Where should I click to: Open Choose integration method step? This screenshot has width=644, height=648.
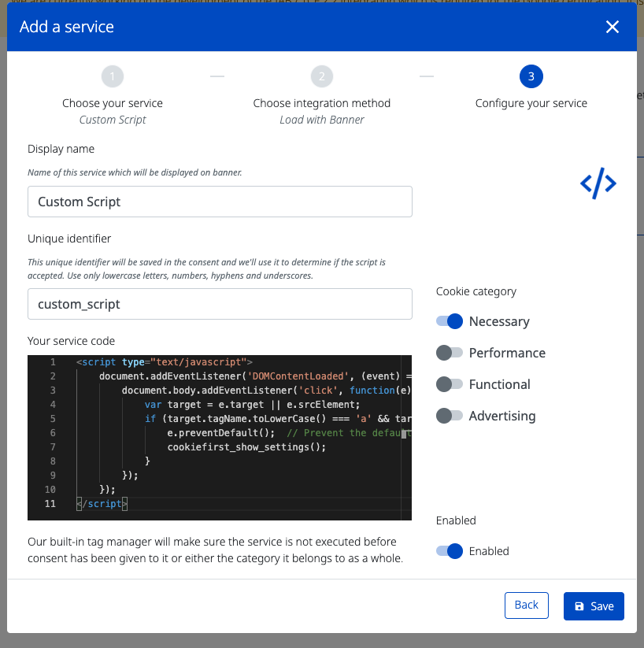tap(321, 103)
